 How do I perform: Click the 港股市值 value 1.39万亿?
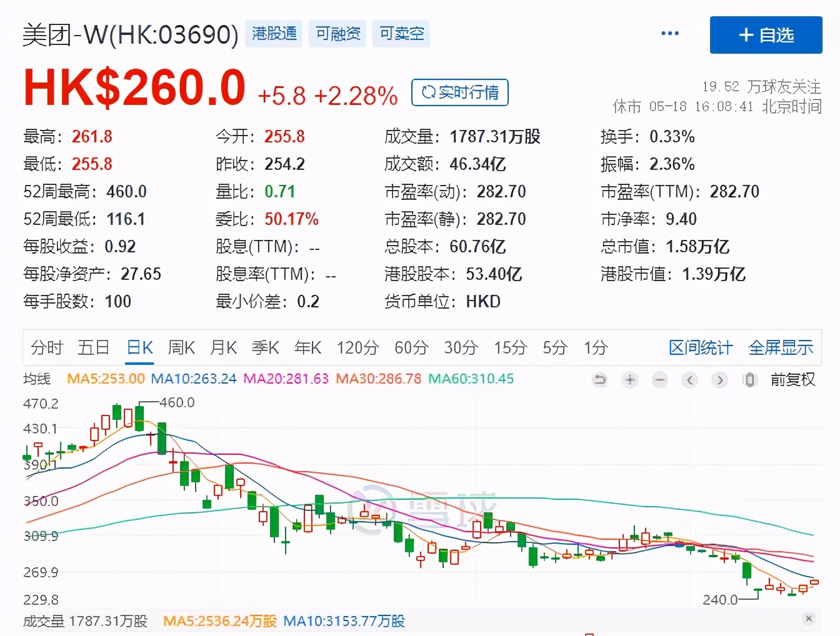[x=714, y=274]
